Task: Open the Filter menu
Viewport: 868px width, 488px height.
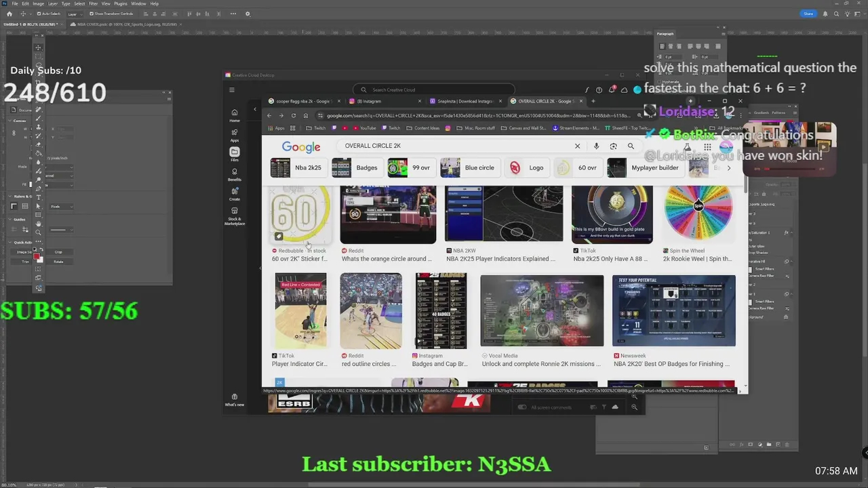Action: point(94,3)
